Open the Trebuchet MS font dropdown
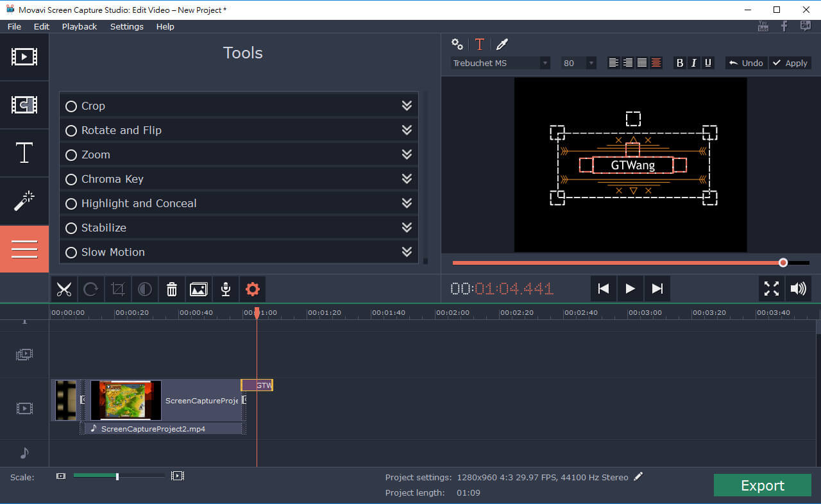This screenshot has width=821, height=504. coord(500,63)
